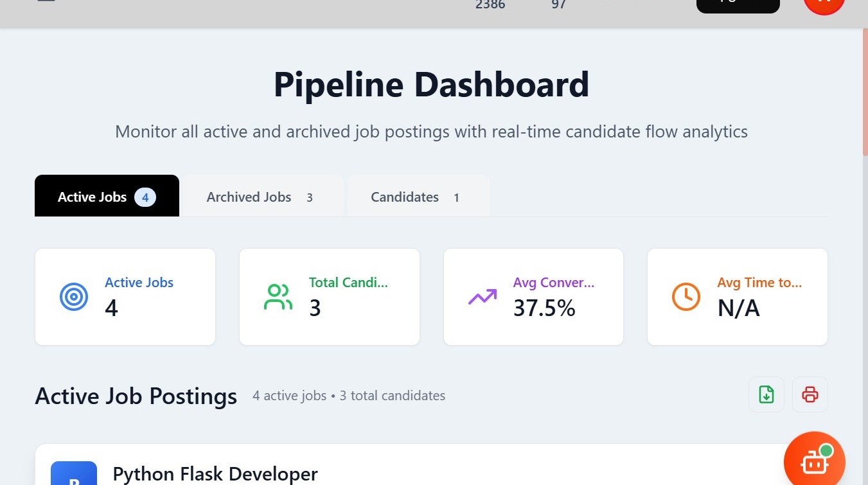Click the people icon for Total Candidates

click(x=278, y=297)
